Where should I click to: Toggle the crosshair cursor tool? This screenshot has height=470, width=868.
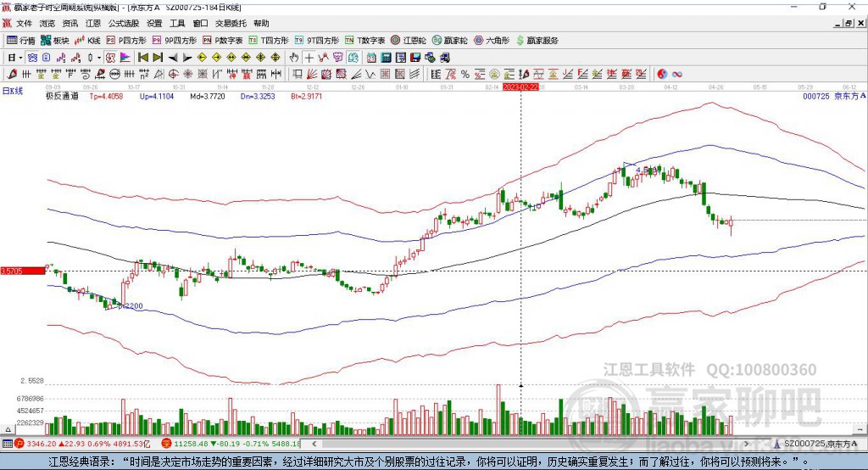tap(309, 58)
